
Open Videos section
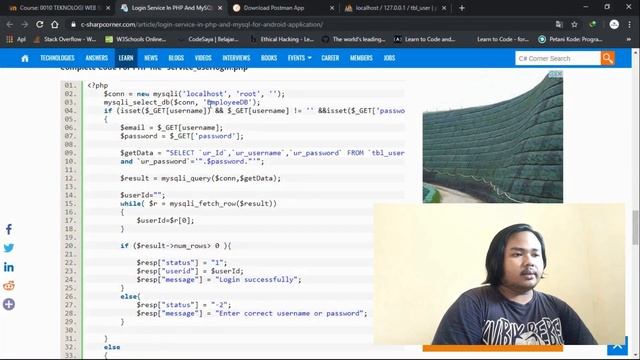203,58
